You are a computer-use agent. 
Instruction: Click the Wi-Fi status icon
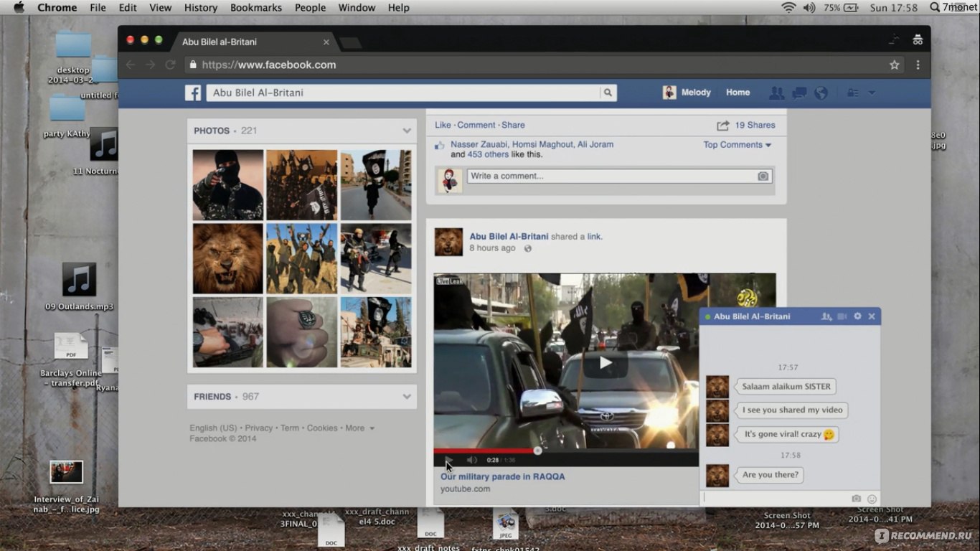pyautogui.click(x=788, y=7)
